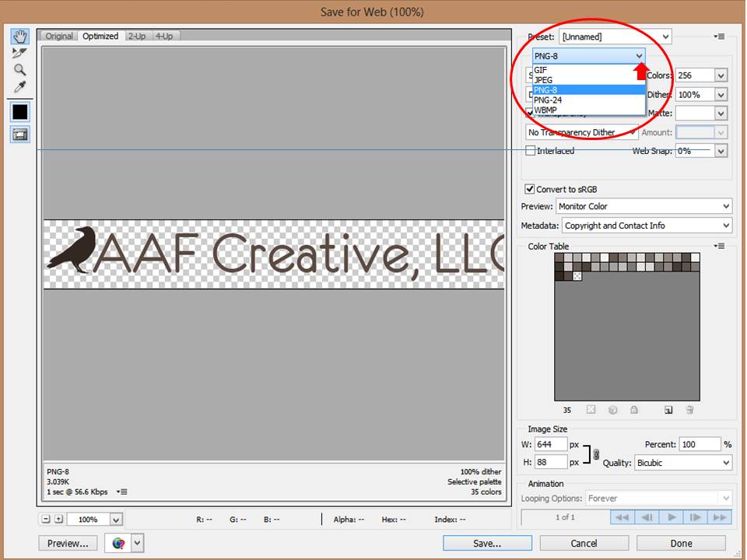Click the image width W field

(551, 444)
